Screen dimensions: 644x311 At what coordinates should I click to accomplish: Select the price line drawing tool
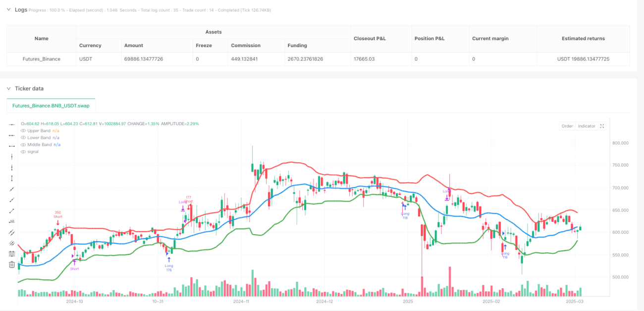click(12, 221)
